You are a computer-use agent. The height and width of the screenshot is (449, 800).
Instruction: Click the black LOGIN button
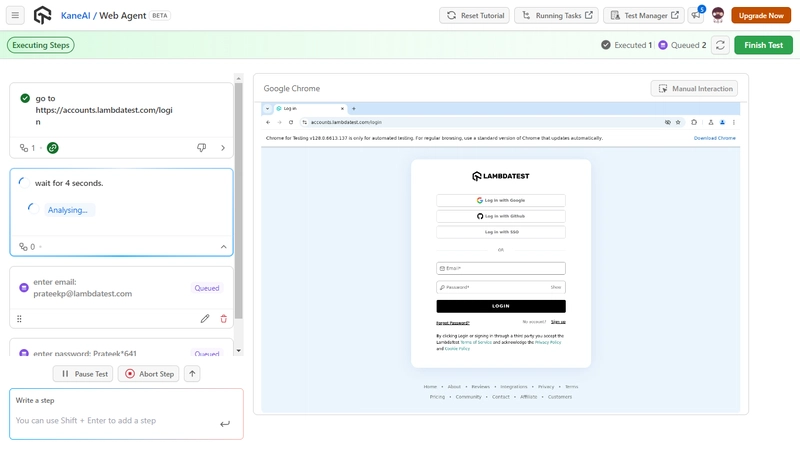[501, 306]
